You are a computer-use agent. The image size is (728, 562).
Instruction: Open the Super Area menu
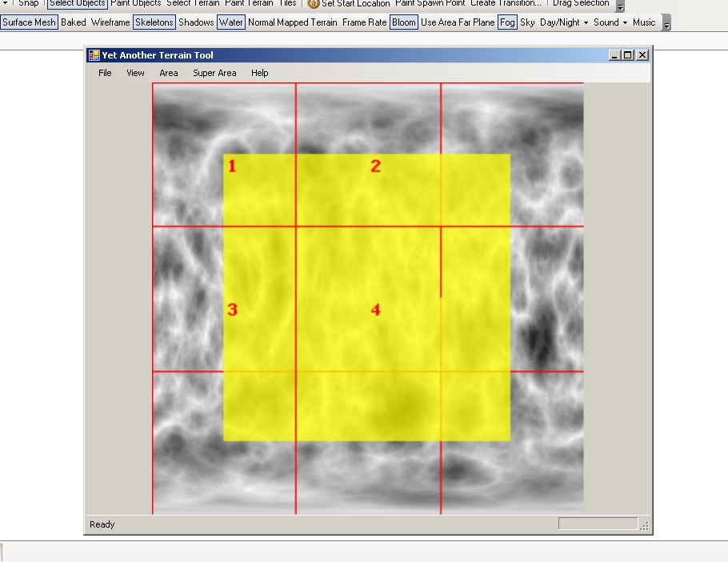[x=214, y=73]
